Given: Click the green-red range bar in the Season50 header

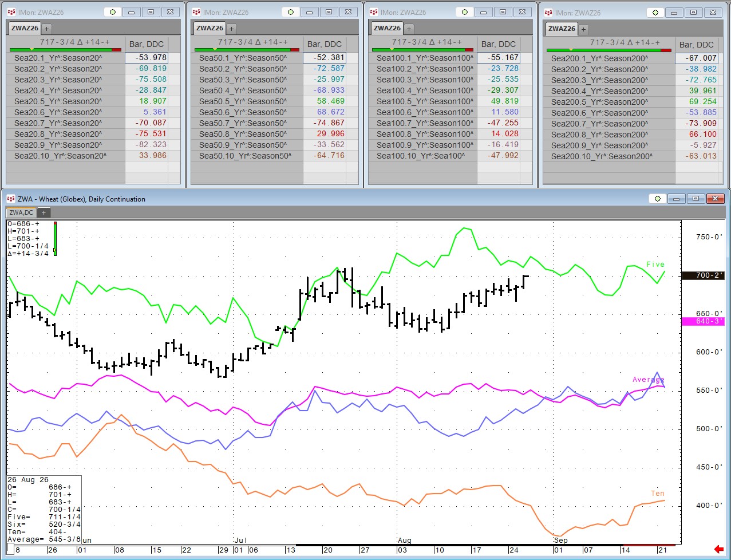Looking at the screenshot, I should click(246, 50).
